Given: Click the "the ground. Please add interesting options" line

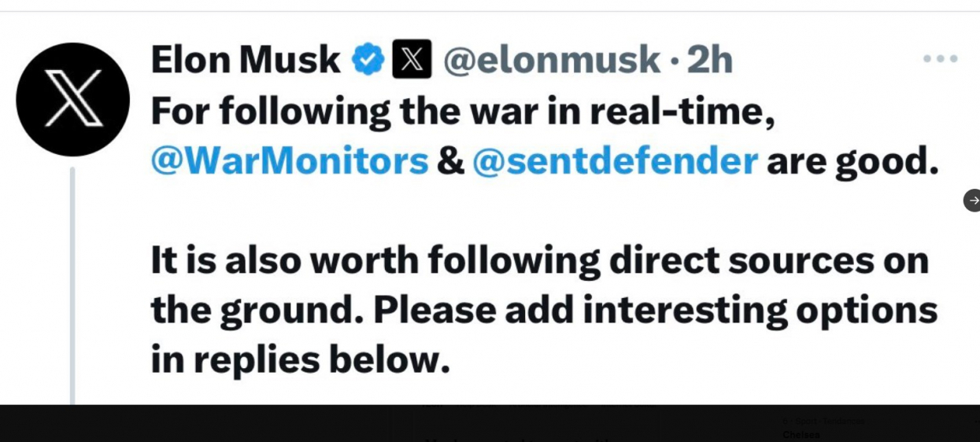Looking at the screenshot, I should coord(544,311).
